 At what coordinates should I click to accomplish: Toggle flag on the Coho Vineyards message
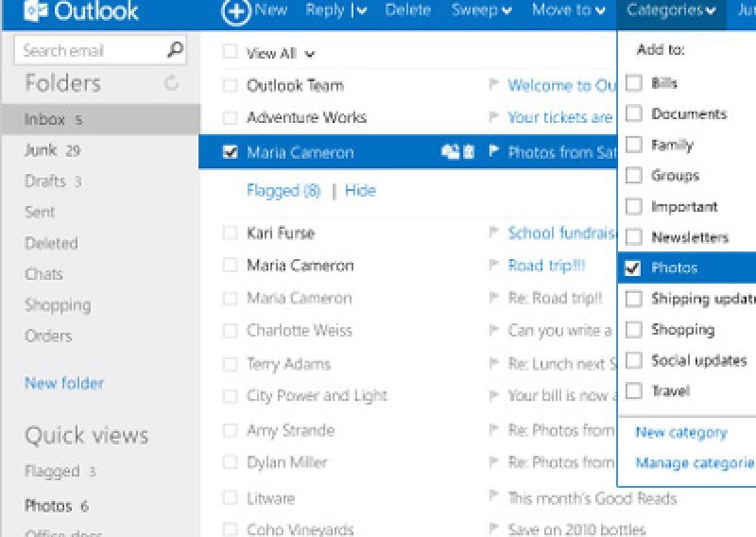pos(493,528)
